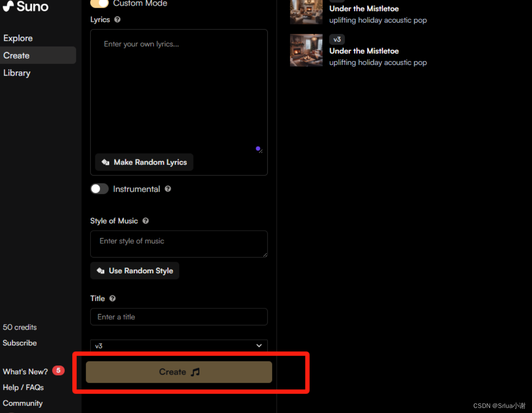Image resolution: width=532 pixels, height=413 pixels.
Task: Open Help / FAQs
Action: tap(23, 387)
